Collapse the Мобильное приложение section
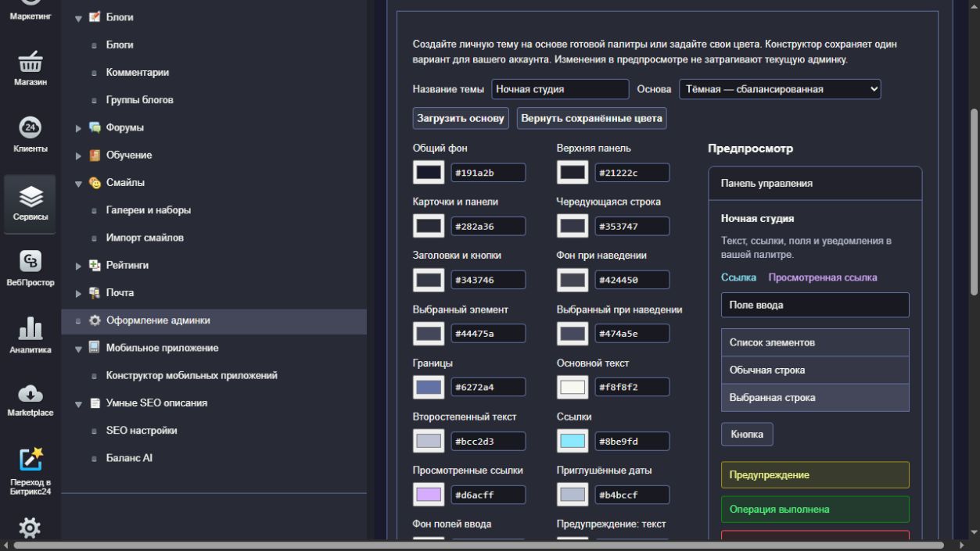980x551 pixels. pos(78,349)
